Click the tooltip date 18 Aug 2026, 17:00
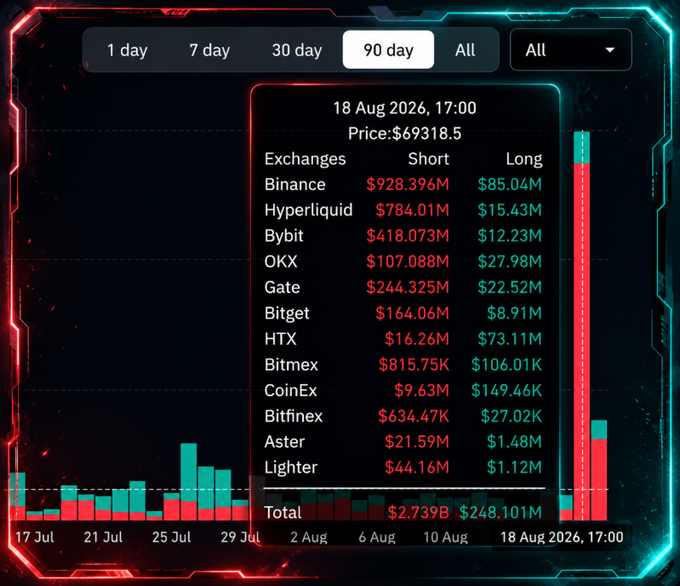 point(405,108)
